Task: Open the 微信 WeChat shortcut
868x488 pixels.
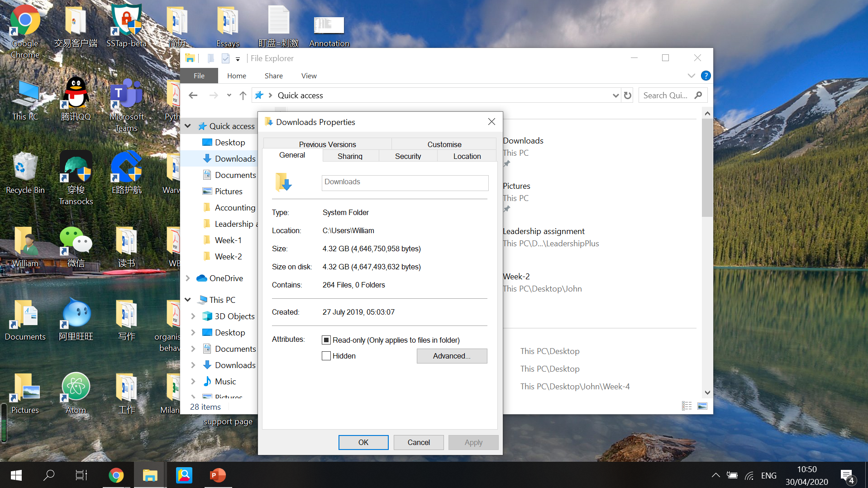Action: (x=76, y=247)
